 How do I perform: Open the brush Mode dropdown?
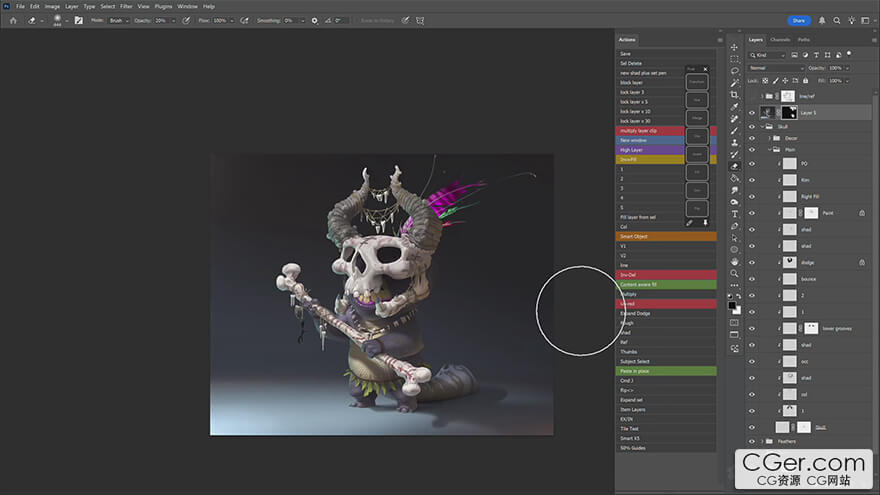click(x=119, y=20)
